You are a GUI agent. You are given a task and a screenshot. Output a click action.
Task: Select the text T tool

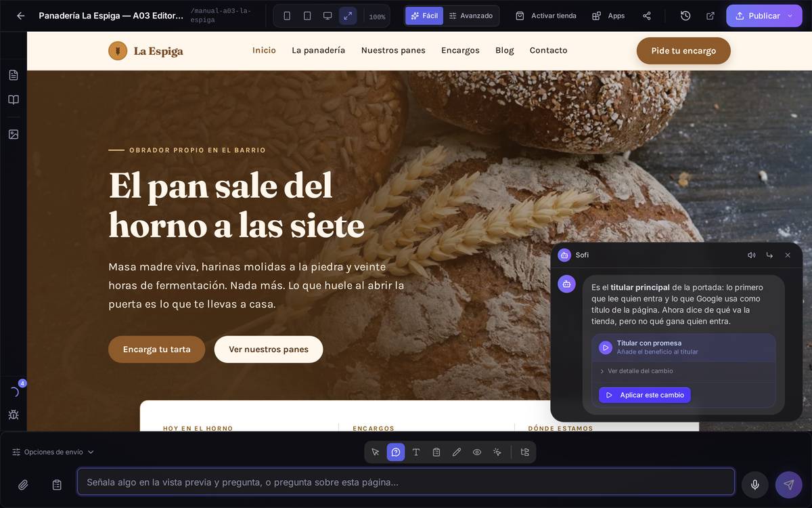416,452
